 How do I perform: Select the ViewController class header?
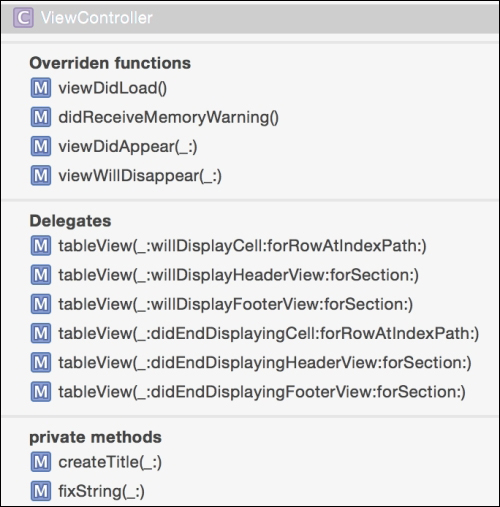point(250,18)
